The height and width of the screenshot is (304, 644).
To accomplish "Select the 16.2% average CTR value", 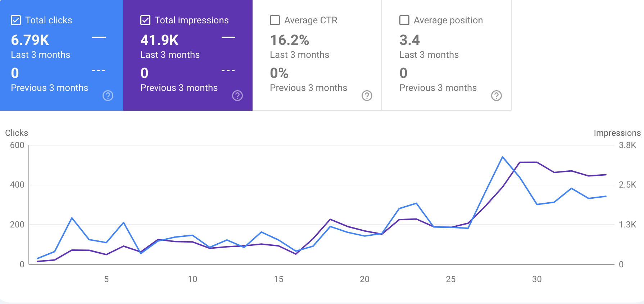I will [x=290, y=40].
